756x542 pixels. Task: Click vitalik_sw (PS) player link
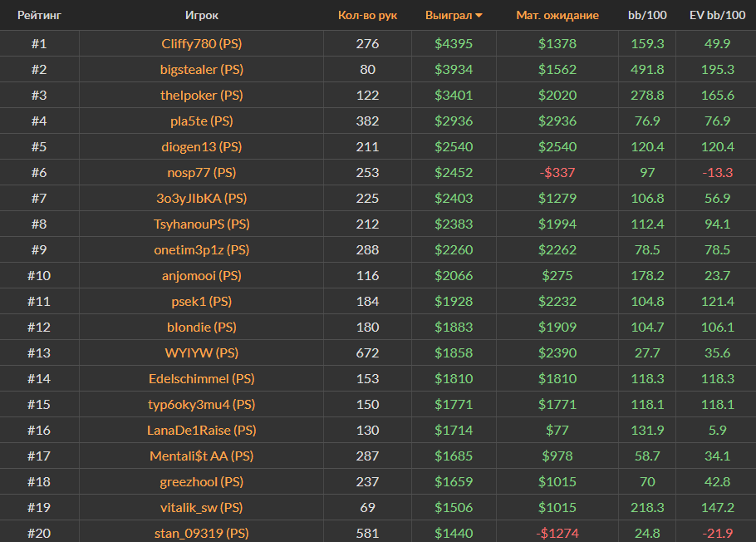(x=201, y=508)
